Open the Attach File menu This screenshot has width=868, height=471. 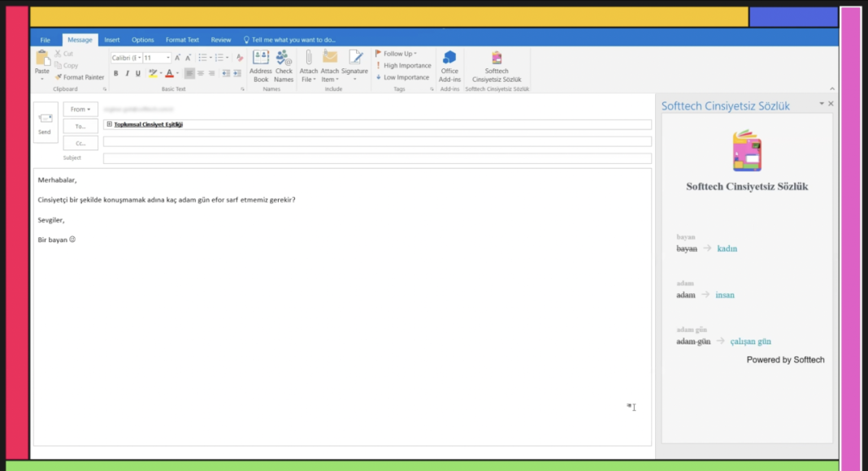coord(308,67)
